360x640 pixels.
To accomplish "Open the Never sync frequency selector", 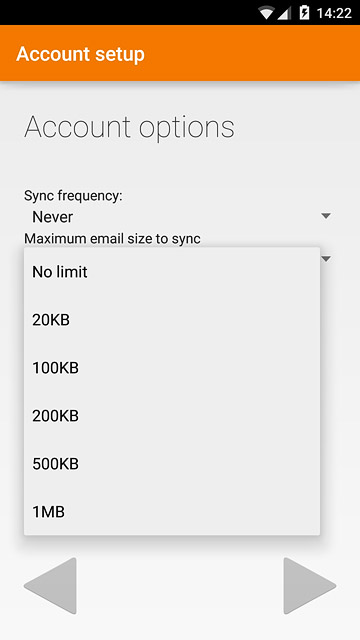I will tap(180, 216).
